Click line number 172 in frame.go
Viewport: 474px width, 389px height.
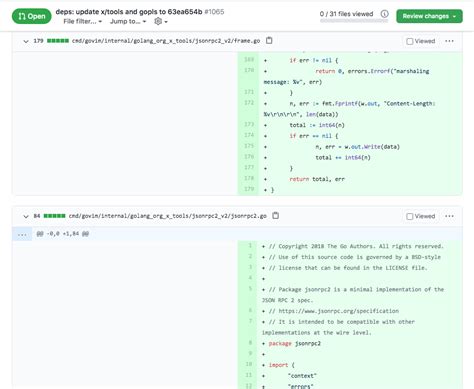coord(249,103)
